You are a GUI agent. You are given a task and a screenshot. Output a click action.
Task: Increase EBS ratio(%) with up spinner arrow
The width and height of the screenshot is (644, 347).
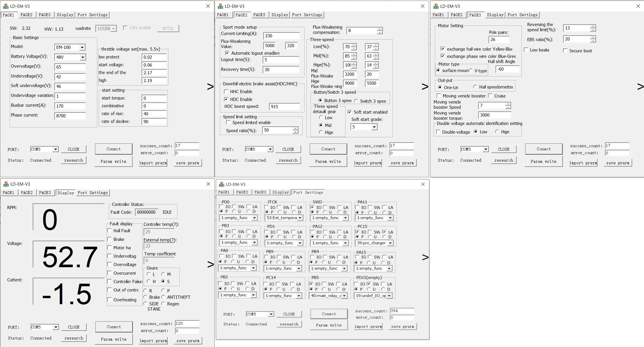(x=593, y=37)
